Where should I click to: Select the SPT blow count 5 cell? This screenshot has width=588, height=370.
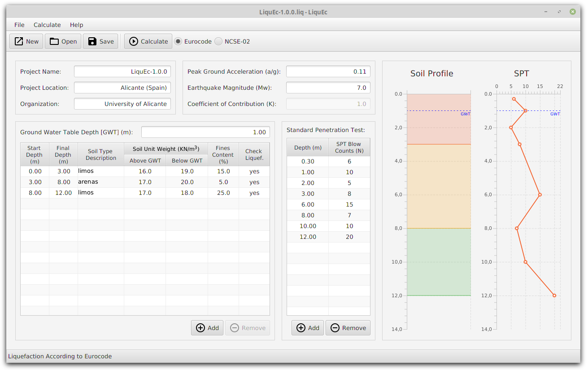(x=349, y=183)
